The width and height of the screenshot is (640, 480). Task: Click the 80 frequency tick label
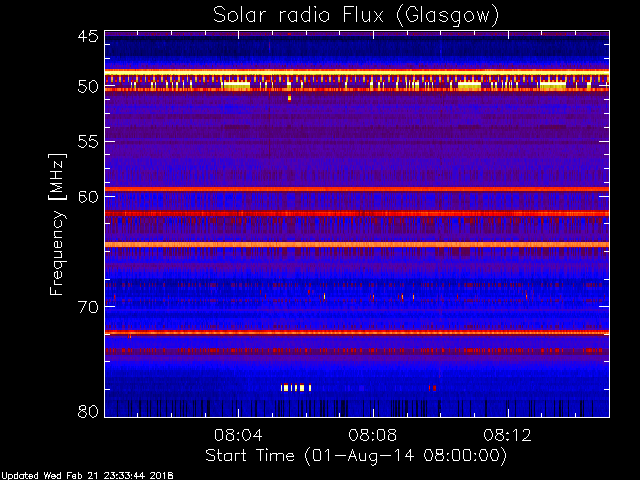click(x=88, y=411)
